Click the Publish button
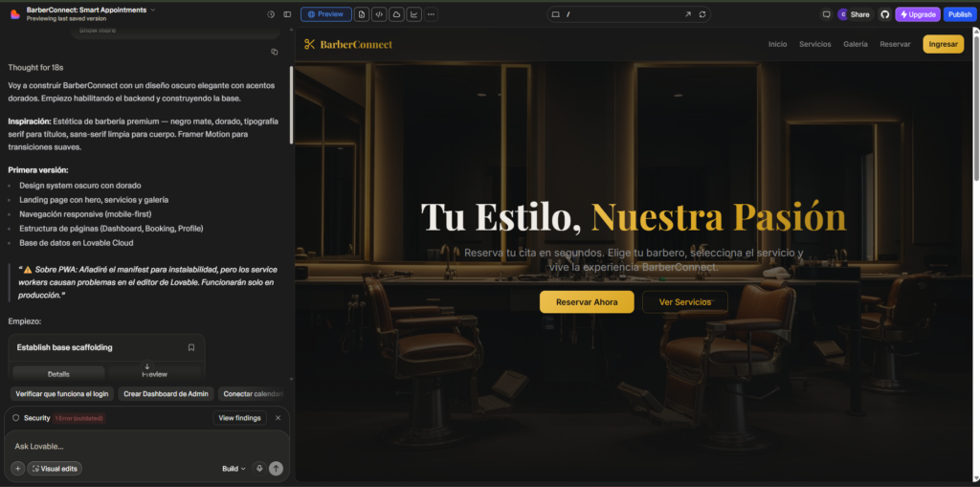Image resolution: width=980 pixels, height=487 pixels. point(959,13)
